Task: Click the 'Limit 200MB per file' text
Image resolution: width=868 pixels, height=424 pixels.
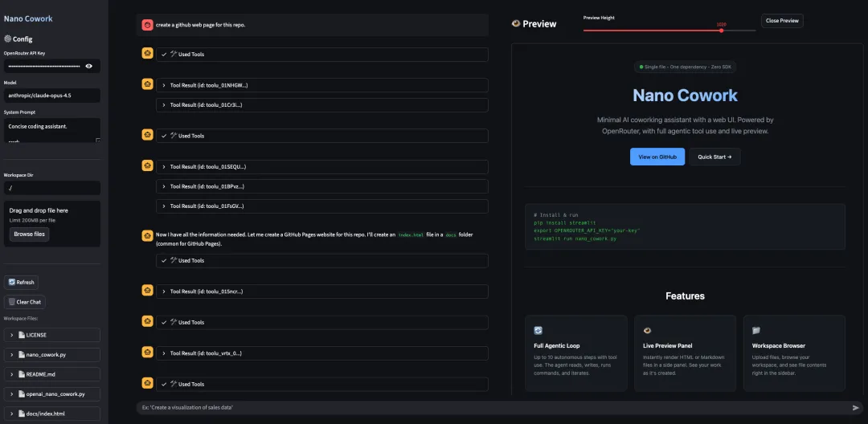Action: tap(32, 220)
